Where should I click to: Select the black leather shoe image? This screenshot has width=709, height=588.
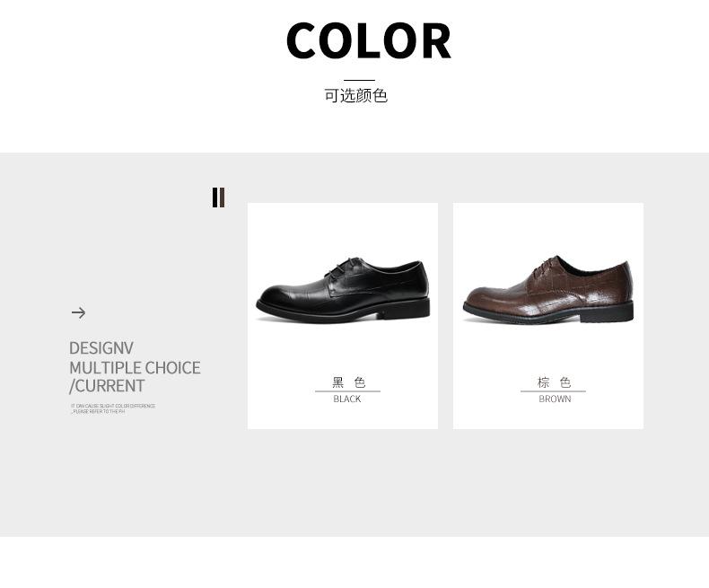click(x=343, y=290)
